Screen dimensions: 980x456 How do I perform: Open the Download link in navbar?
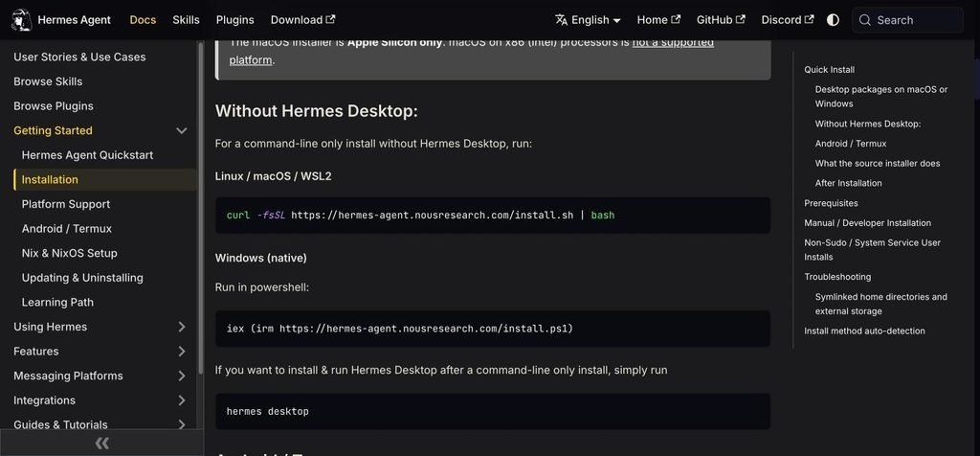303,20
